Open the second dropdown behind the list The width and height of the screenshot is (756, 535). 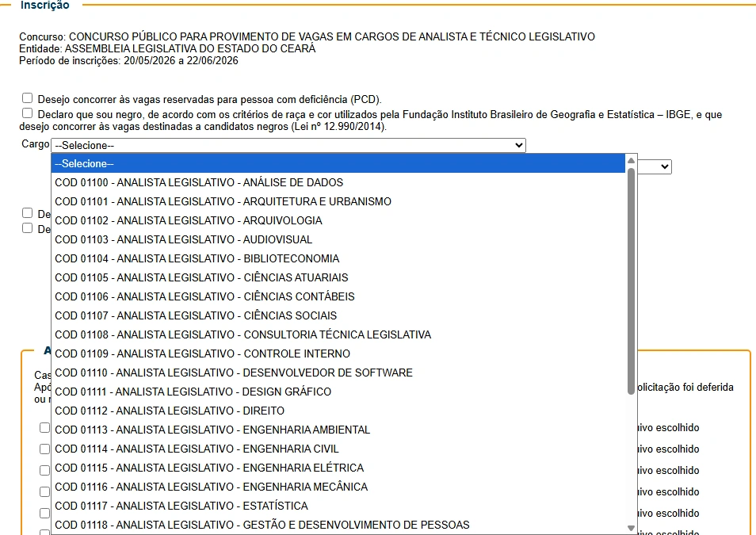pyautogui.click(x=655, y=166)
